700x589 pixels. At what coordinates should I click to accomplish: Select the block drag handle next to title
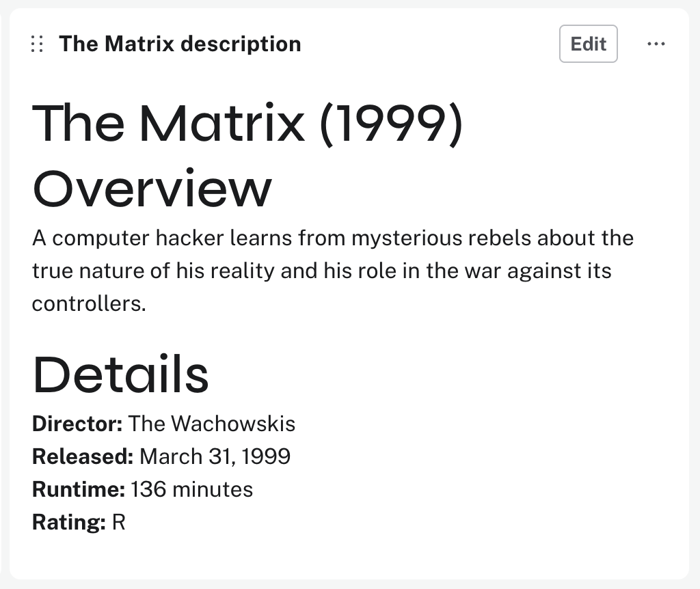[x=37, y=43]
